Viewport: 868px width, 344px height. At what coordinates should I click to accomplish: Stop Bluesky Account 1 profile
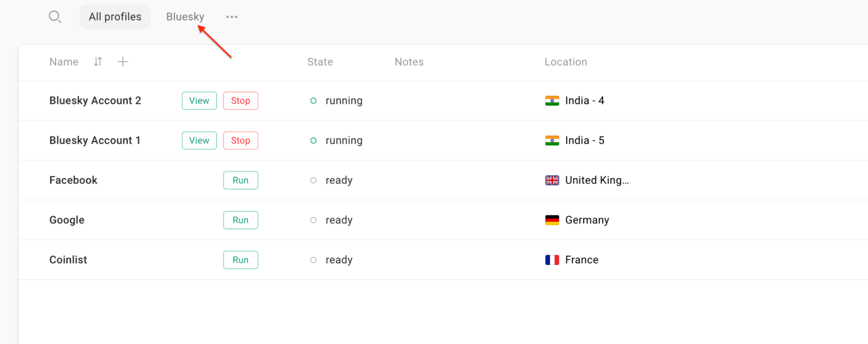click(241, 141)
